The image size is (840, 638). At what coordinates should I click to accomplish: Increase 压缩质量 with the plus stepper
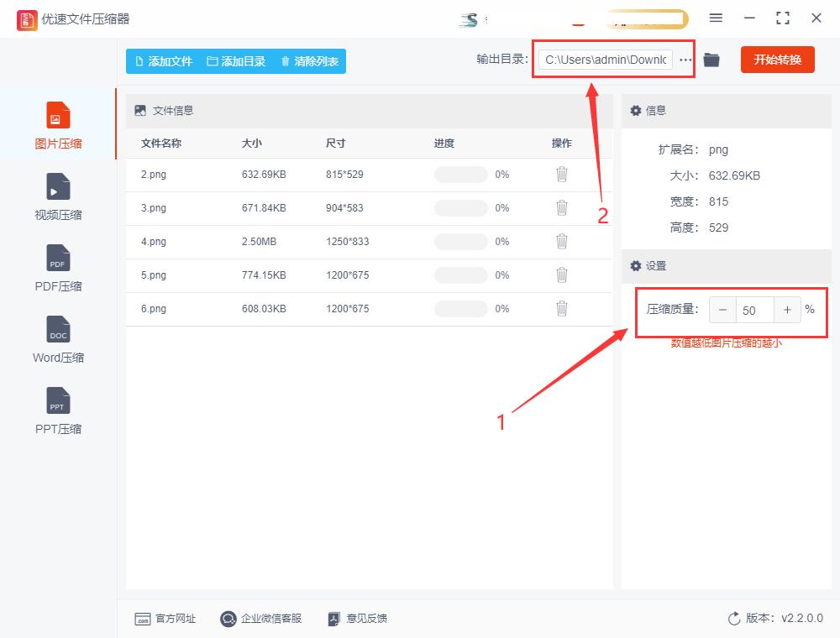point(787,310)
